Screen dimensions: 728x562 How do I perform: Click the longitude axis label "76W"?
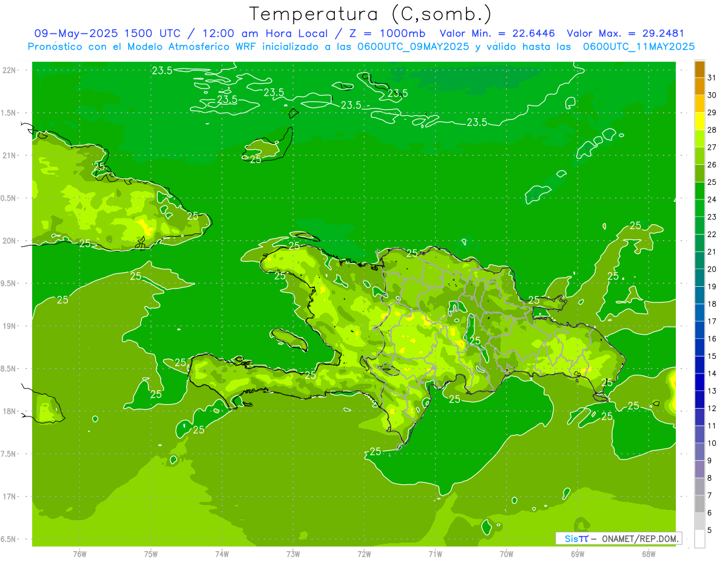pos(79,554)
